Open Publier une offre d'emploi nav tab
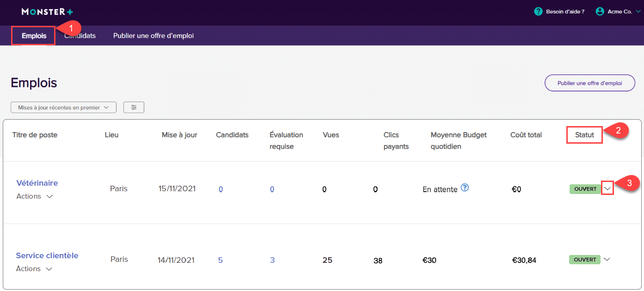 tap(153, 36)
